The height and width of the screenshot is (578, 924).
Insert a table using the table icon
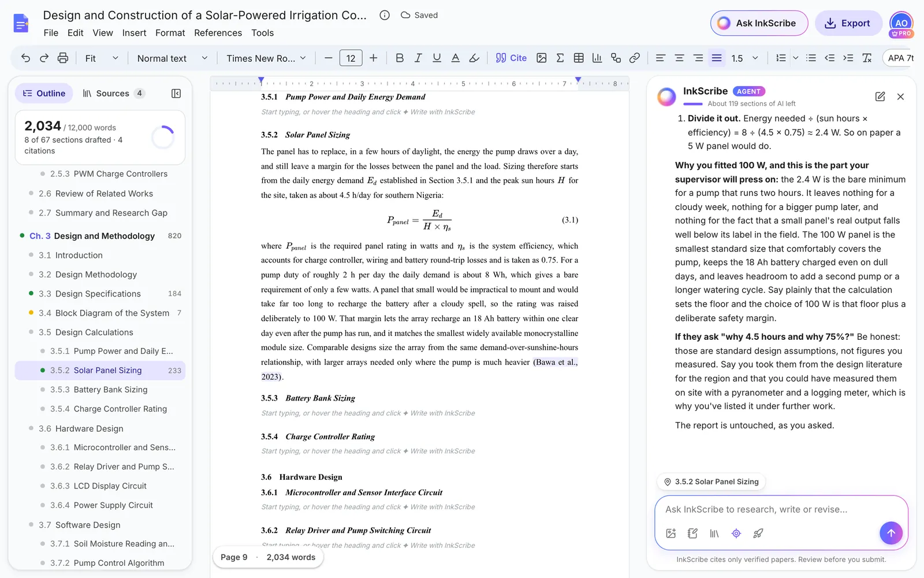tap(579, 58)
